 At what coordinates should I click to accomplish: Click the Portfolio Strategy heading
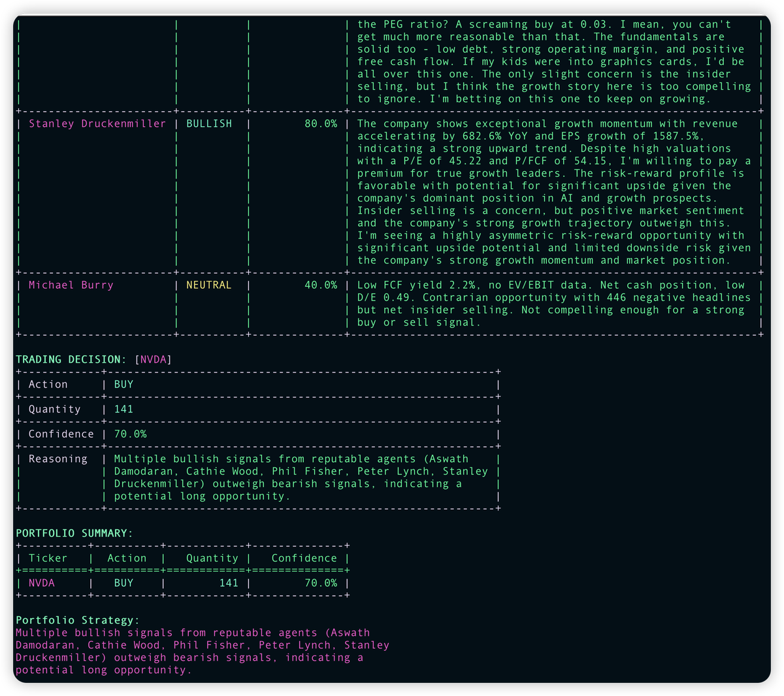pos(78,620)
